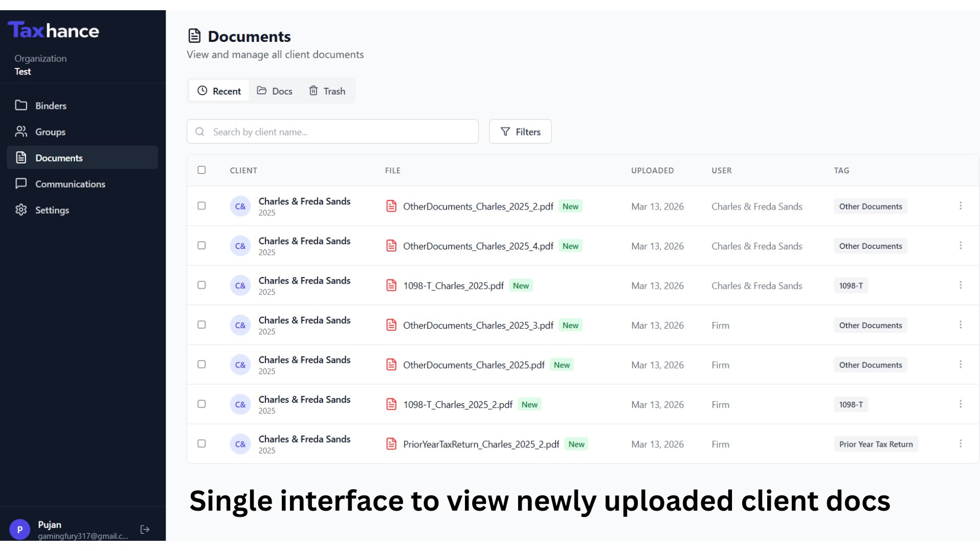Screen dimensions: 980x551
Task: Switch to the Docs tab
Action: (275, 91)
